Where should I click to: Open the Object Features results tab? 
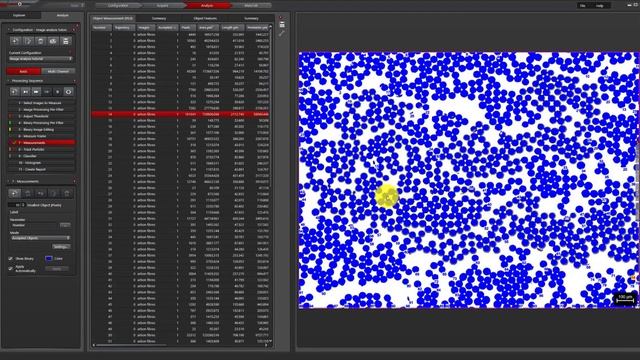(x=205, y=18)
